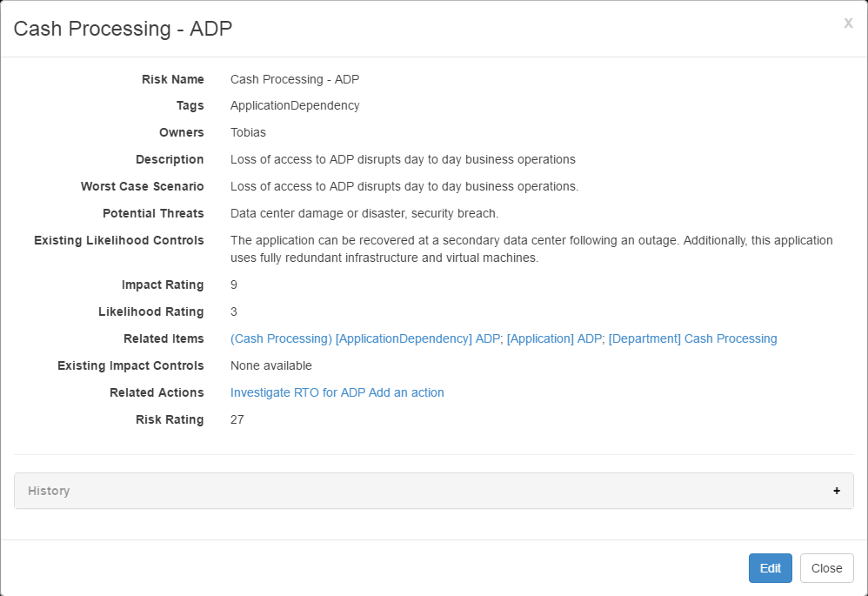Click the Risk Rating value 27
The height and width of the screenshot is (596, 868).
point(237,420)
